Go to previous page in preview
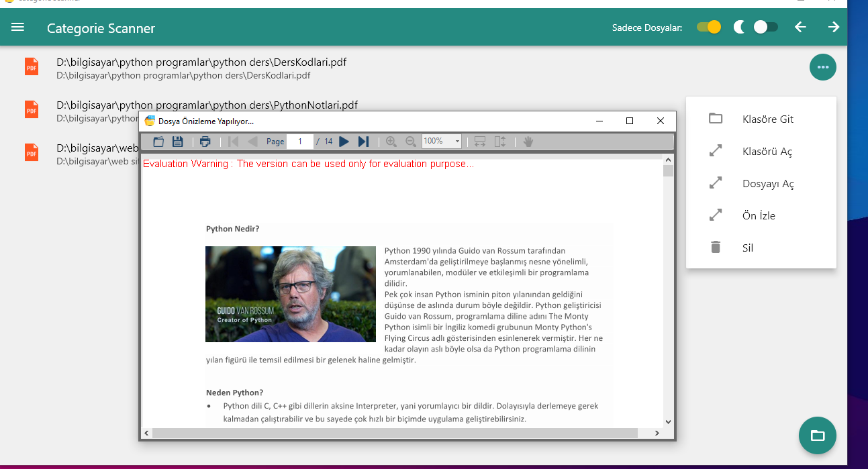The height and width of the screenshot is (469, 868). pos(252,142)
